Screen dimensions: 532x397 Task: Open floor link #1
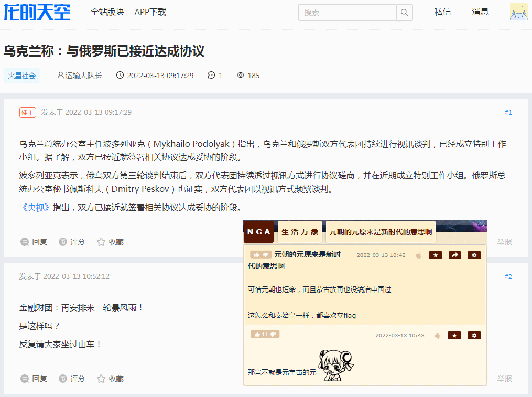coord(508,112)
